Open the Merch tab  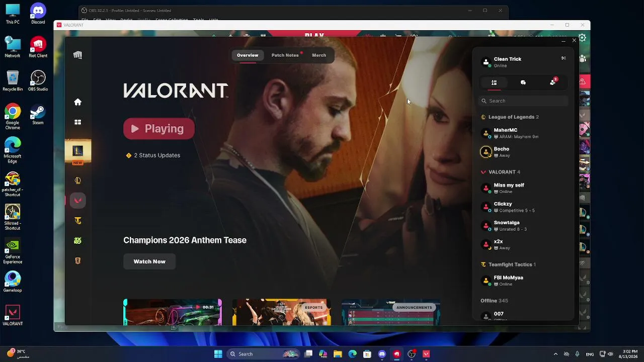[319, 55]
